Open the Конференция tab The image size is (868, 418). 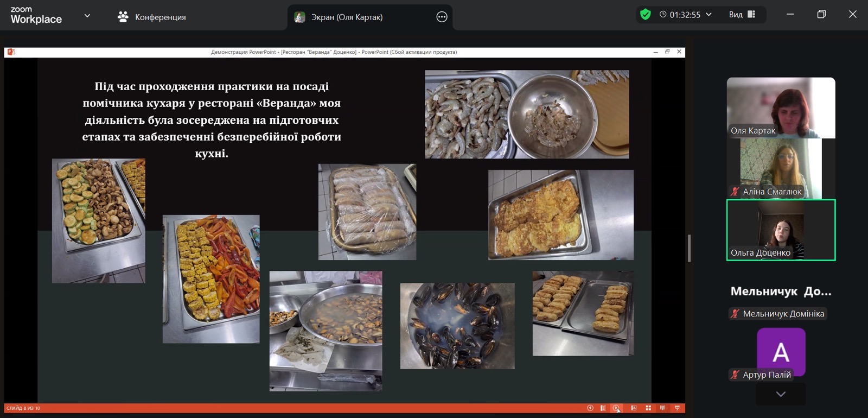click(152, 17)
